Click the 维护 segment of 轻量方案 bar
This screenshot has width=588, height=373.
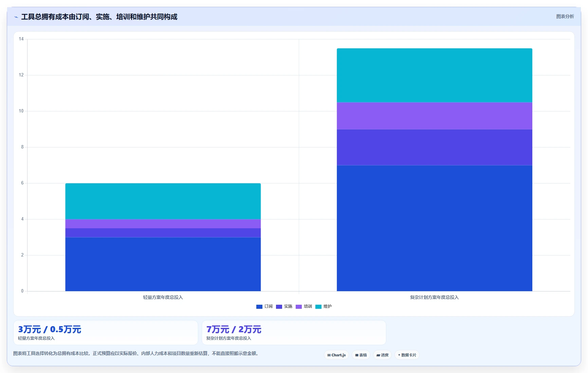coord(163,201)
